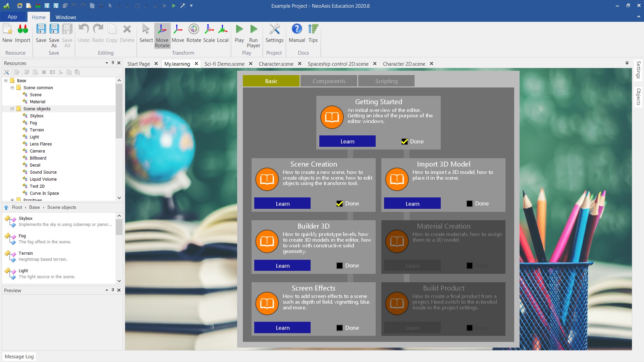The height and width of the screenshot is (362, 644).
Task: Check Done for Import 3D Model
Action: (470, 203)
